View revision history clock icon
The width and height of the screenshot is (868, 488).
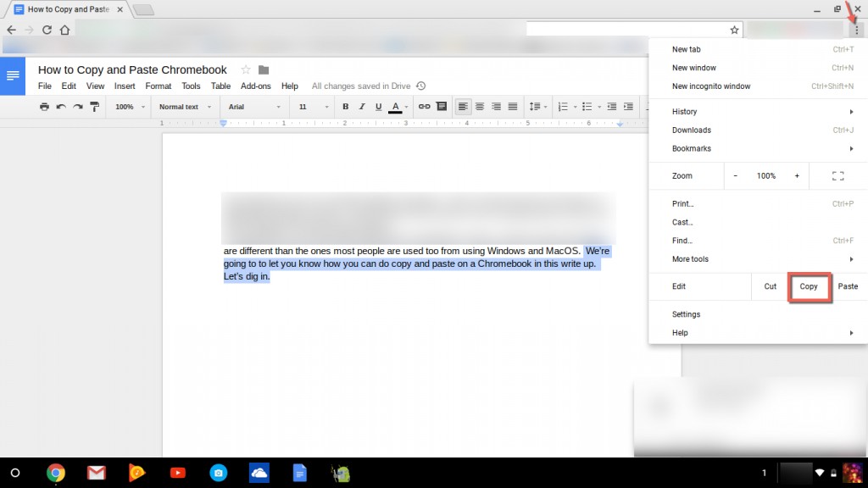pyautogui.click(x=420, y=86)
